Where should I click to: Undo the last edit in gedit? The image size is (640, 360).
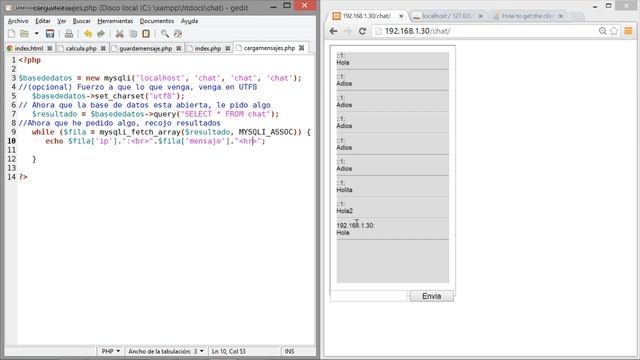88,34
